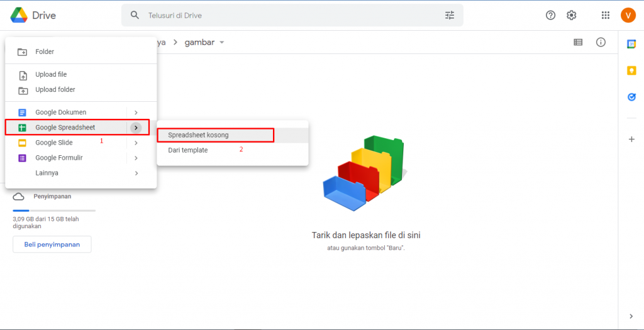Image resolution: width=644 pixels, height=330 pixels.
Task: Open gambar folder dropdown arrow
Action: [222, 42]
